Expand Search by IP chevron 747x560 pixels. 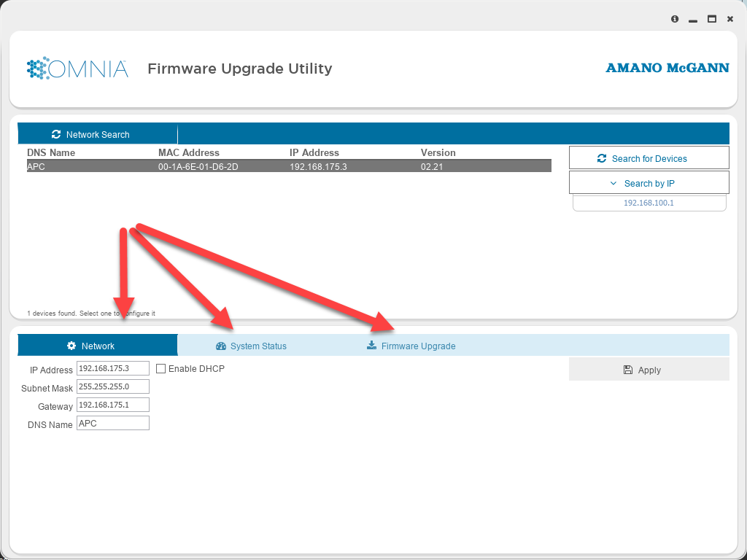tap(613, 183)
